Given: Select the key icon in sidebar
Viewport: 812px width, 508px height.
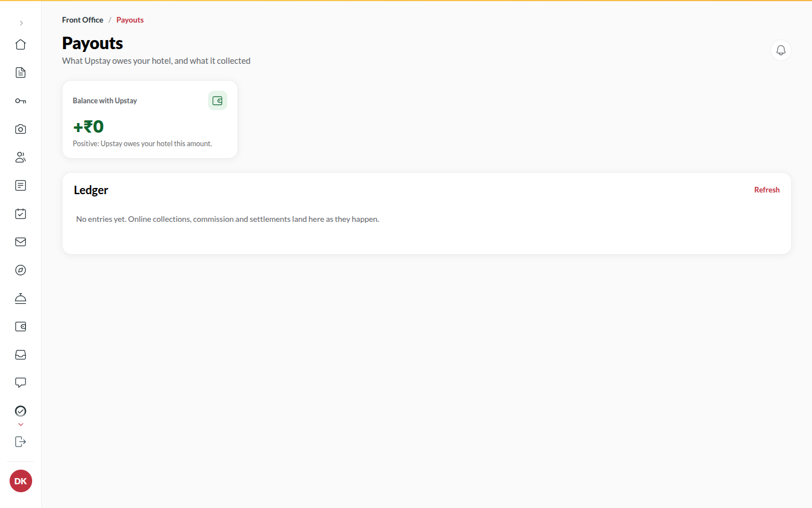Looking at the screenshot, I should (21, 101).
